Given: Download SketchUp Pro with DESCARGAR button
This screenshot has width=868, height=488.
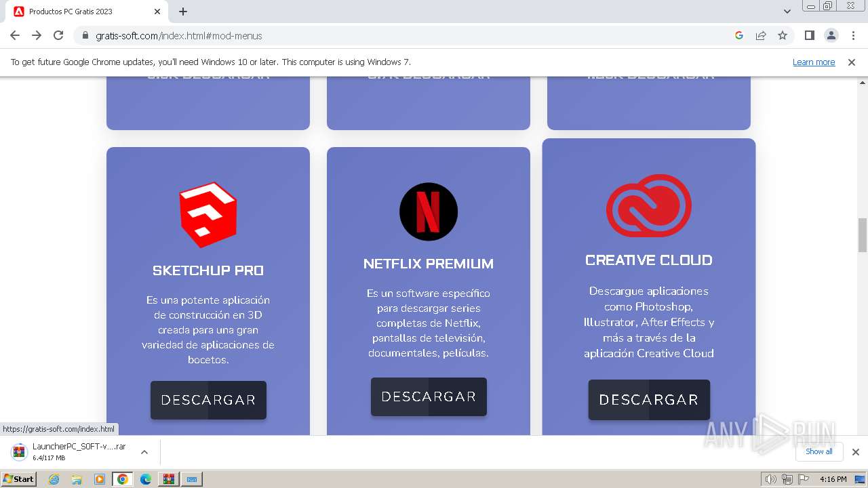Looking at the screenshot, I should (208, 400).
